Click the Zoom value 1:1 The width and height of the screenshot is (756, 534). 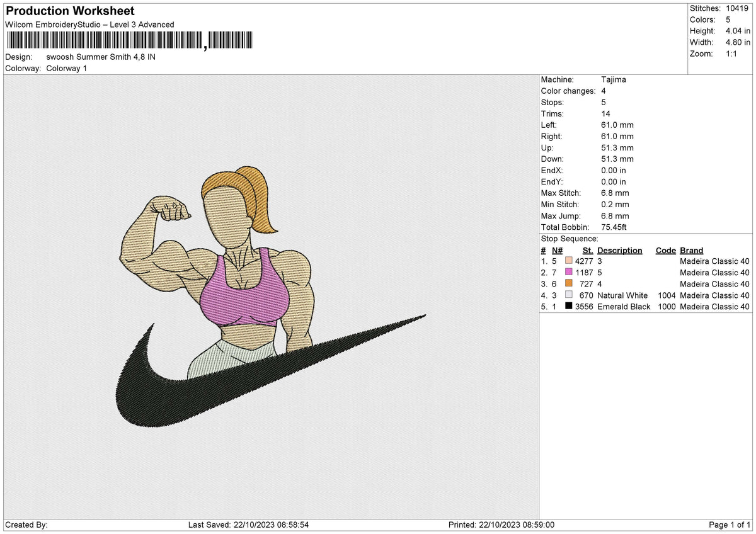pos(732,54)
